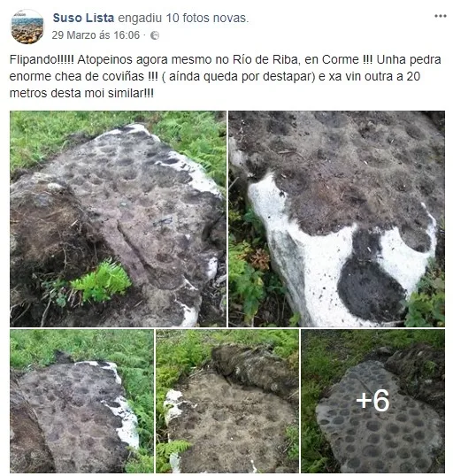Open the 29 Marzo ás 16:06 timestamp
This screenshot has height=476, width=453.
[x=96, y=35]
